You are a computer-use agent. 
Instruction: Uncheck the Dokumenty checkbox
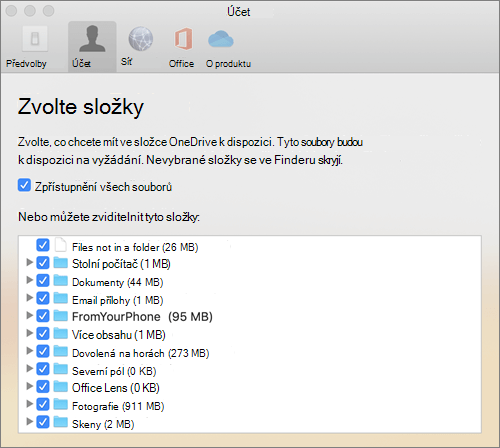(x=43, y=281)
